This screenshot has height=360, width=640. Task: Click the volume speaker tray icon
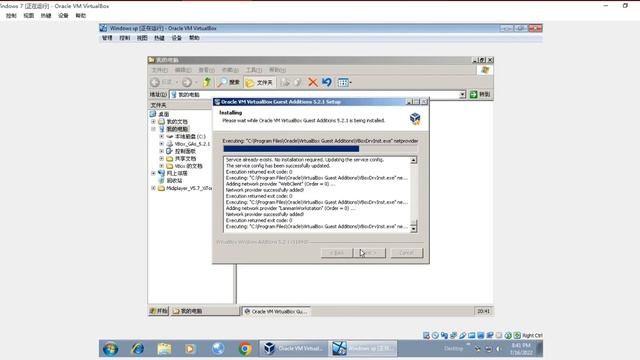coord(498,349)
